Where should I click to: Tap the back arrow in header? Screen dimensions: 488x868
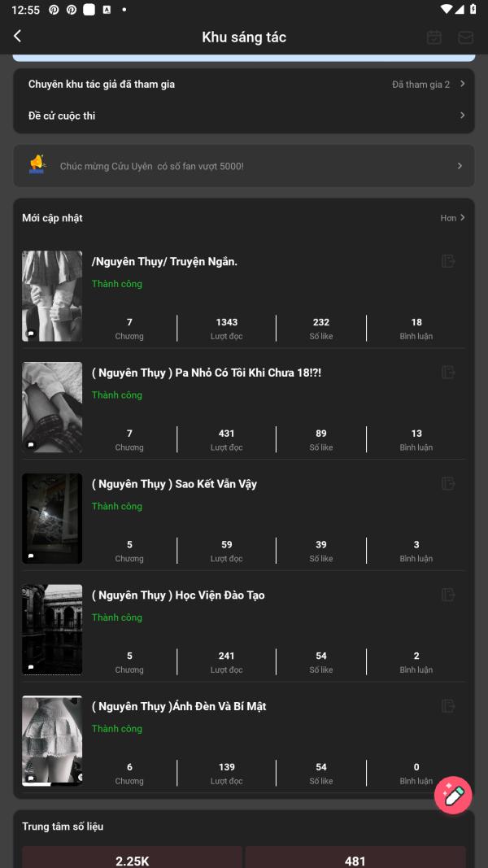point(17,37)
